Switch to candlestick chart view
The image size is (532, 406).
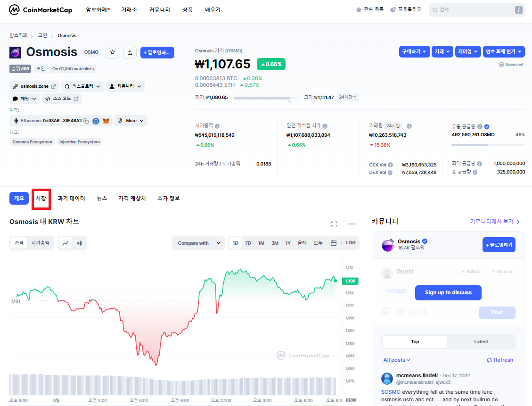(x=79, y=243)
